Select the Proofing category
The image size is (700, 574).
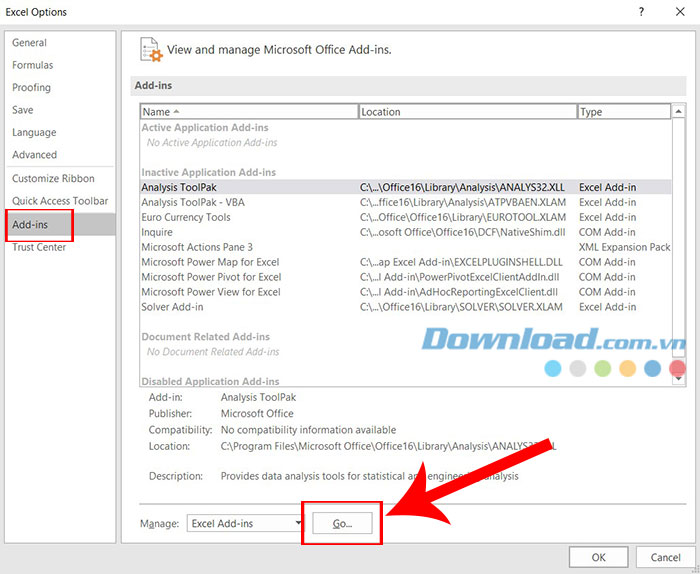coord(32,88)
